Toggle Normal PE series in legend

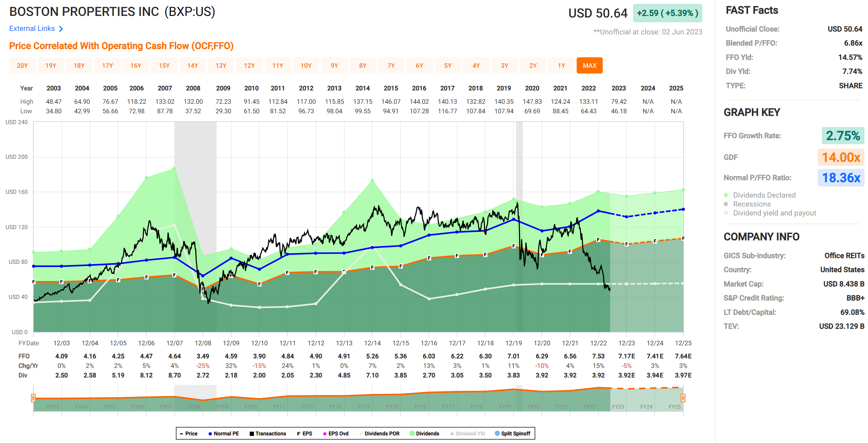224,433
